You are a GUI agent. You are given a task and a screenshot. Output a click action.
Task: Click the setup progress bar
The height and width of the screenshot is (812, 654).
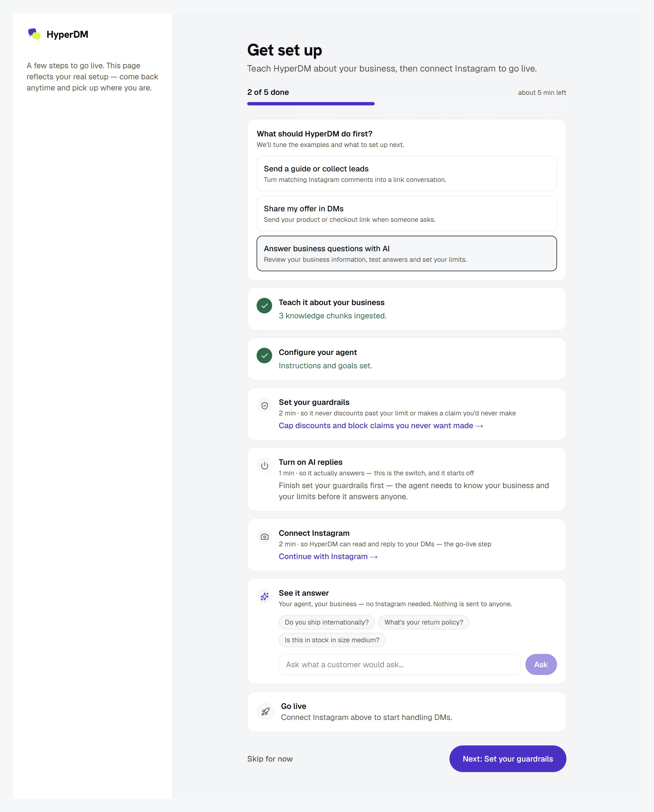pos(407,104)
